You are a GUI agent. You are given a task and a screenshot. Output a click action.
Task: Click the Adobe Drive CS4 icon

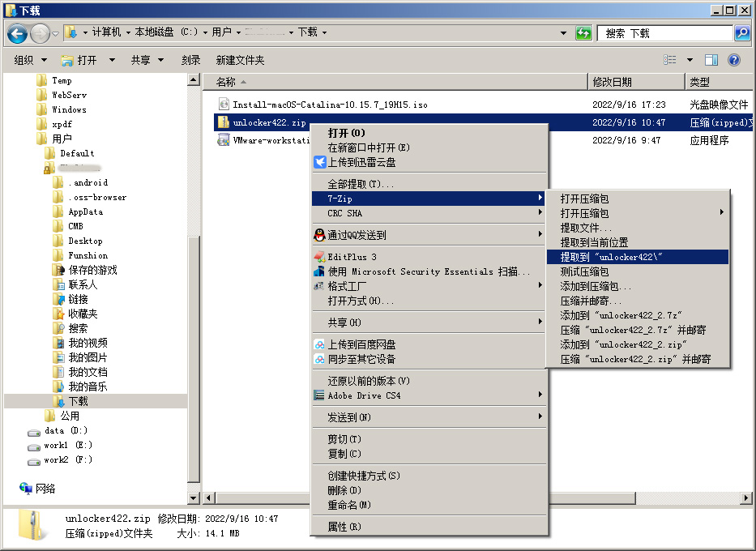click(x=319, y=395)
